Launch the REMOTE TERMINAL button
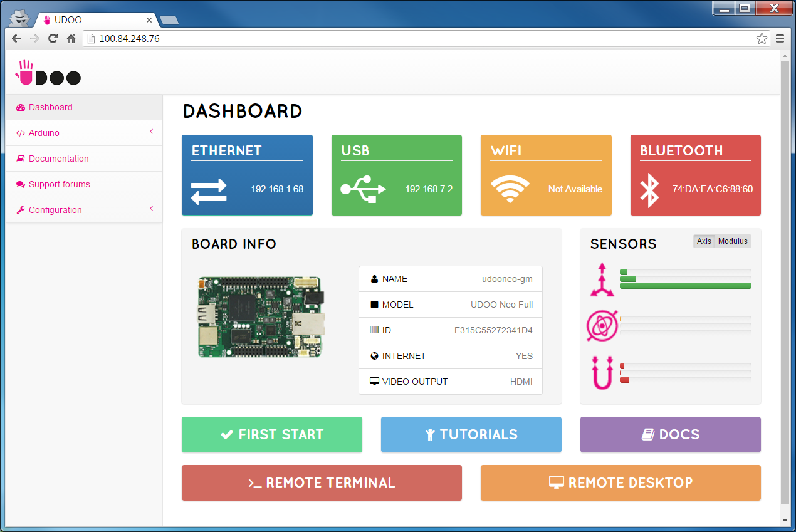The image size is (796, 532). [x=322, y=482]
